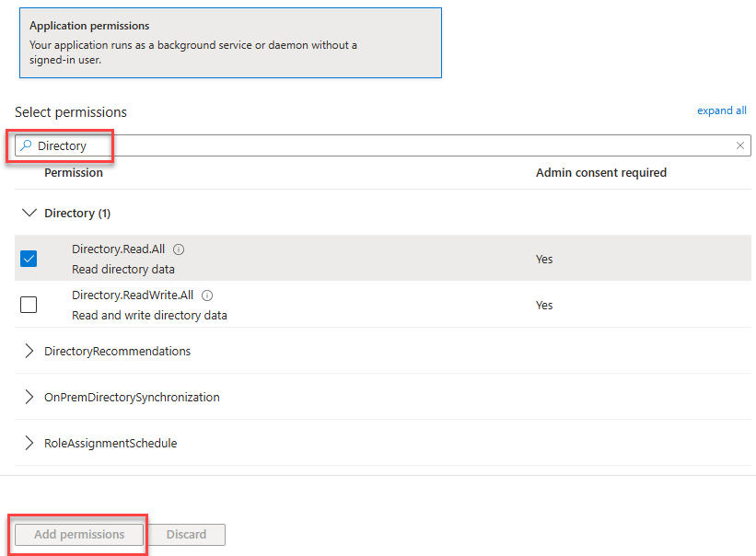
Task: Uncheck the Directory.Read.All checkbox
Action: tap(29, 259)
